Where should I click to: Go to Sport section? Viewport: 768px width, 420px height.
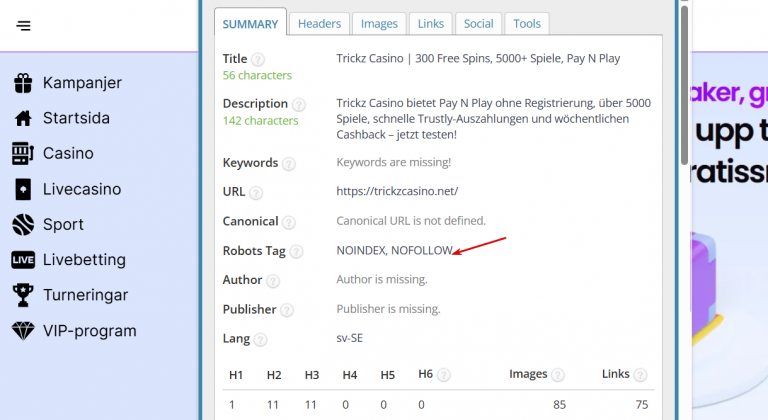click(x=63, y=224)
